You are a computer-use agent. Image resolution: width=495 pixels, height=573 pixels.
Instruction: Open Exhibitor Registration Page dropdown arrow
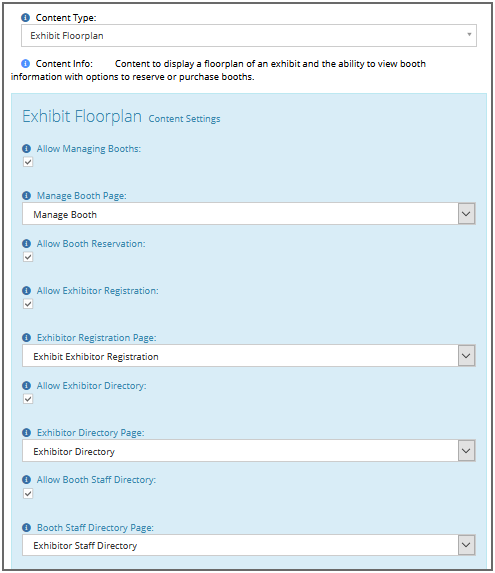click(x=467, y=356)
